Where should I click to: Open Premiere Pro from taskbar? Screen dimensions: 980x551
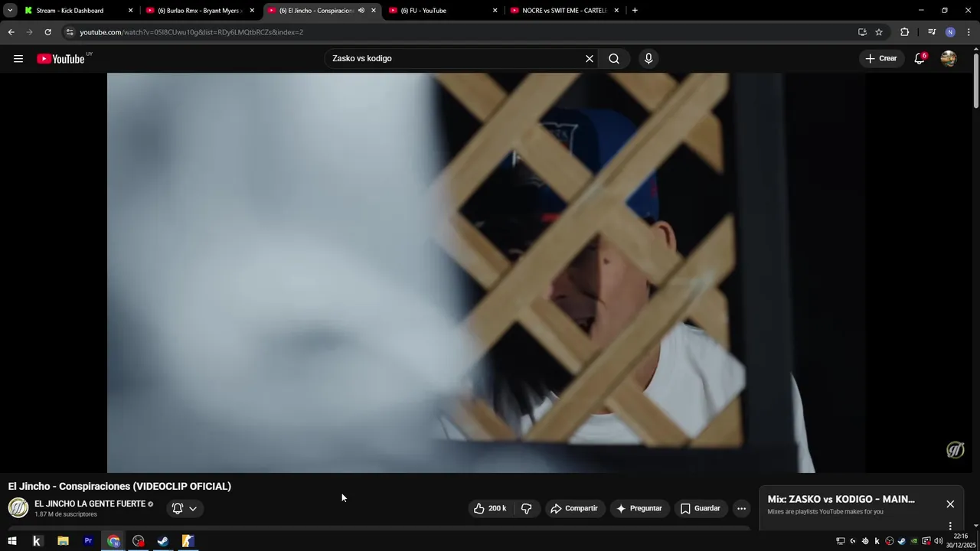pyautogui.click(x=88, y=541)
